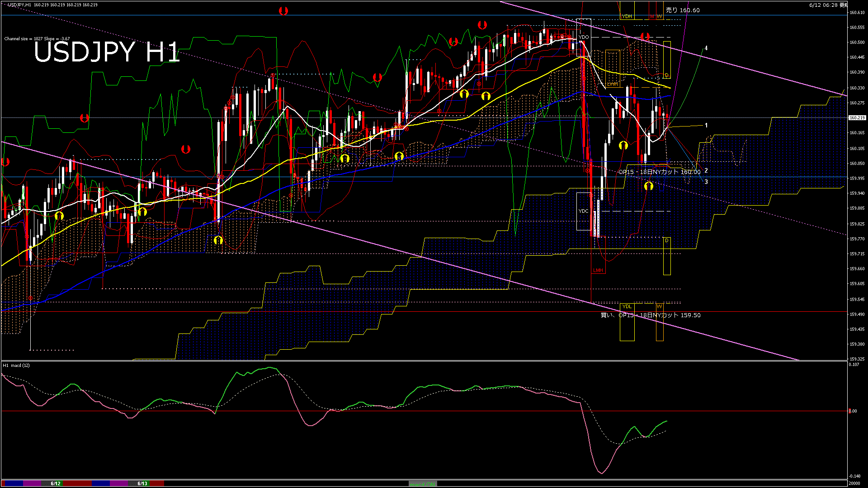Click the H1 macd (12) indicator label
Viewport: 868px width, 488px height.
click(16, 365)
